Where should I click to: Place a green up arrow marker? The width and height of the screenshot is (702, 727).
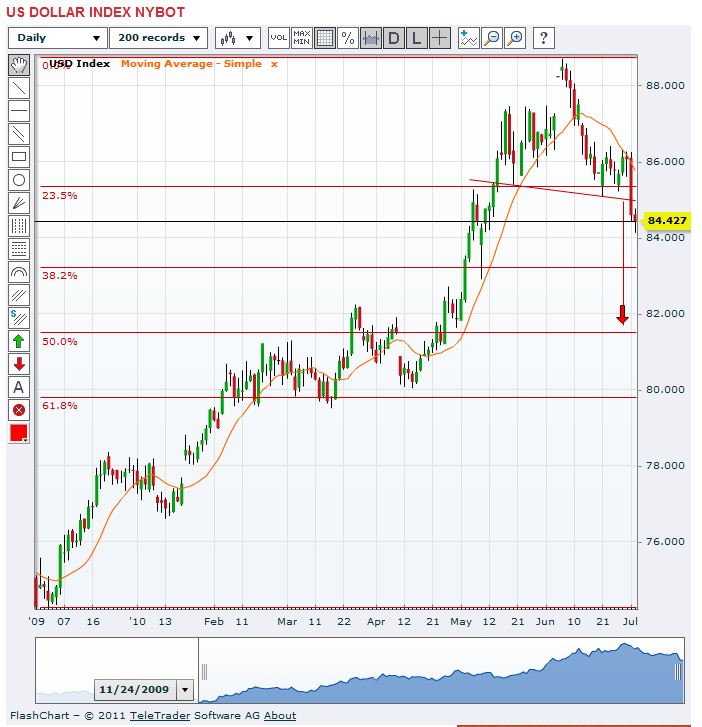[19, 341]
